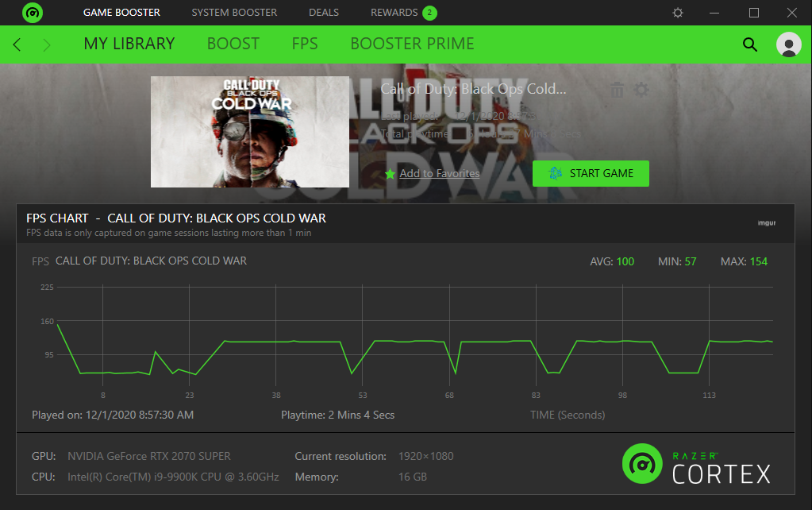Minimize the Razer Cortex window
The height and width of the screenshot is (510, 812).
coord(714,13)
